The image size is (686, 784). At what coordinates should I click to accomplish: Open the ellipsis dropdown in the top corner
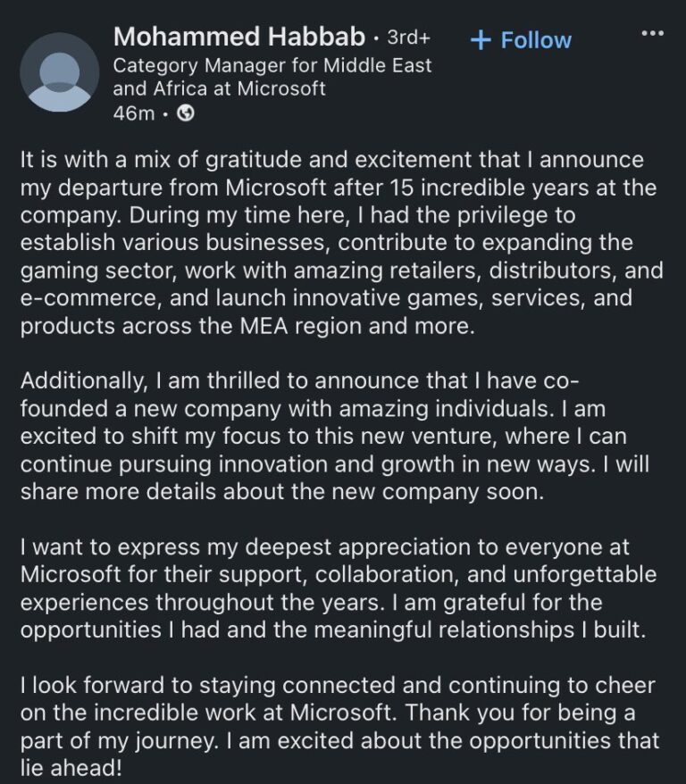652,32
